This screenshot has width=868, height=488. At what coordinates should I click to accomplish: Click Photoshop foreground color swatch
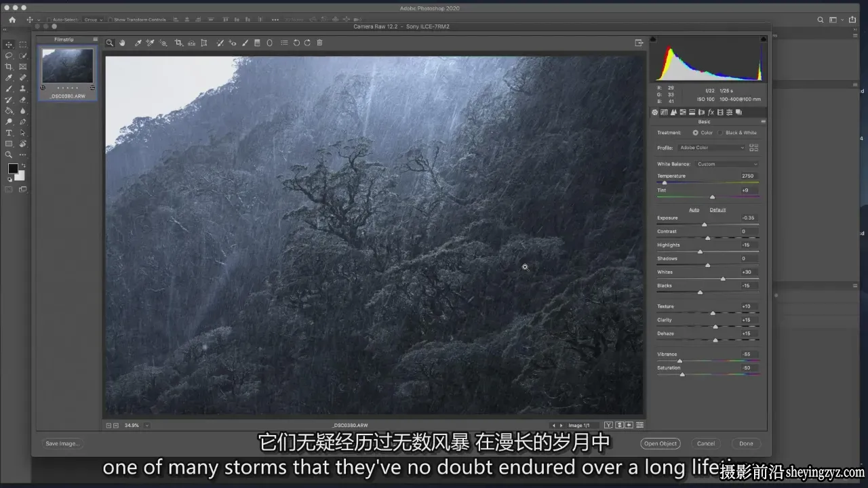tap(13, 168)
